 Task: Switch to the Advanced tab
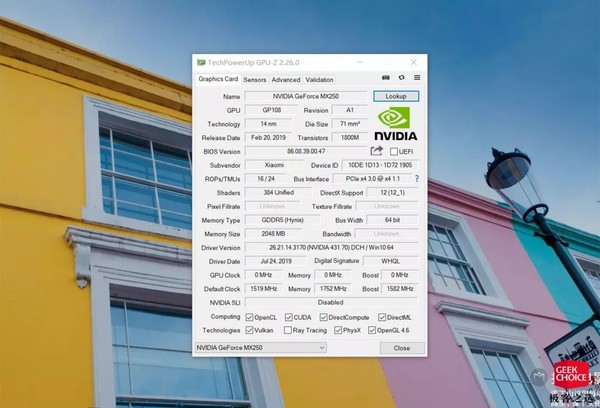pos(286,80)
